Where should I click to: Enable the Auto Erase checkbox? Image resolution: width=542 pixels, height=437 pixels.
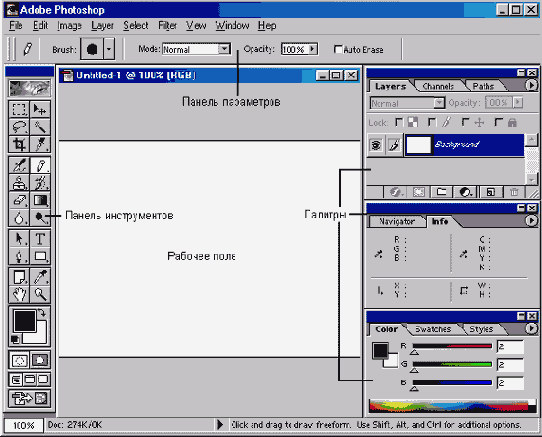pos(338,49)
